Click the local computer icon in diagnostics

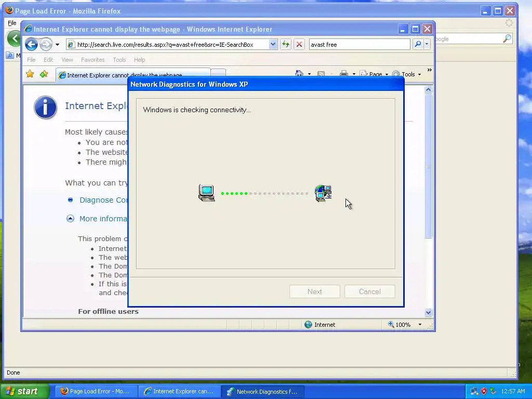207,193
